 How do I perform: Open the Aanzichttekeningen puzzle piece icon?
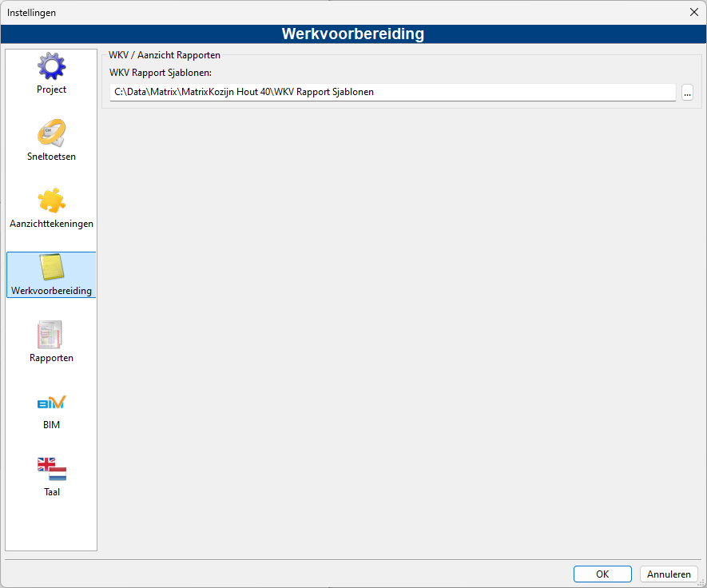click(x=51, y=201)
